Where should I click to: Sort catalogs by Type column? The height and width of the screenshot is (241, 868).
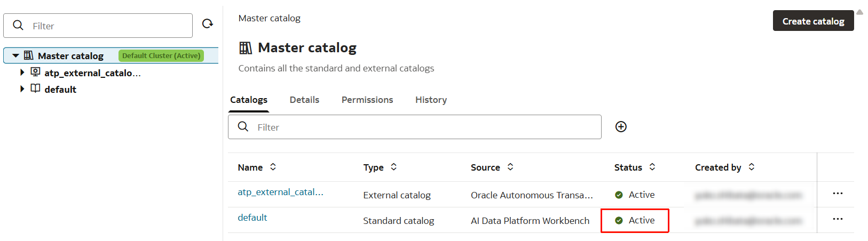point(394,167)
